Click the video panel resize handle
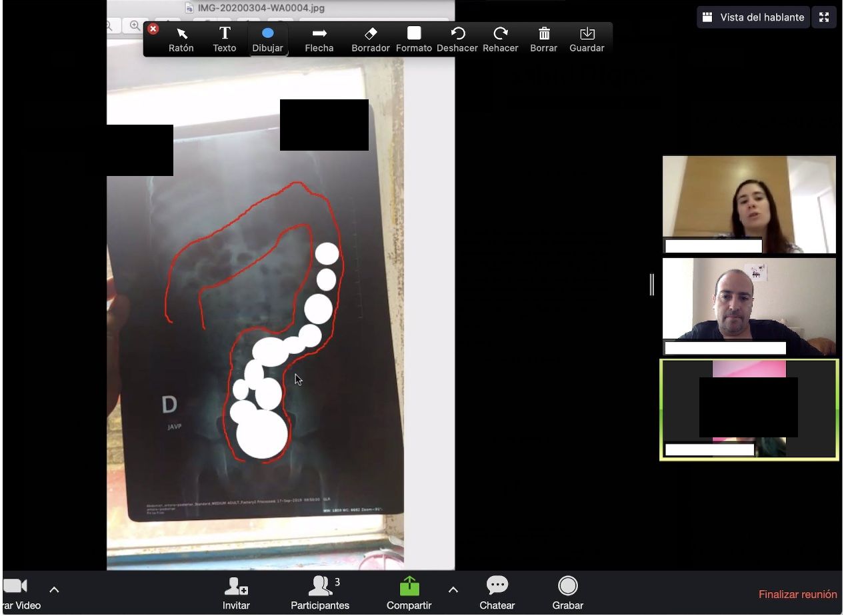This screenshot has height=616, width=844. (652, 285)
